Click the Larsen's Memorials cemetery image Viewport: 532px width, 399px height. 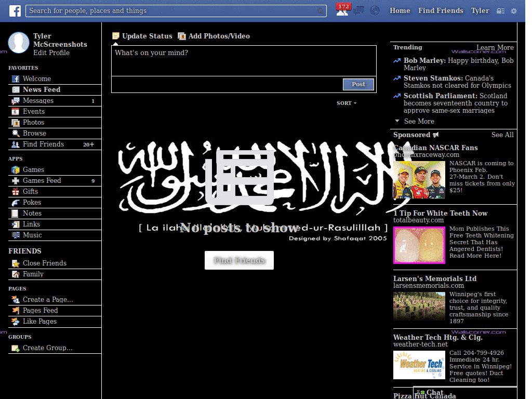click(419, 307)
